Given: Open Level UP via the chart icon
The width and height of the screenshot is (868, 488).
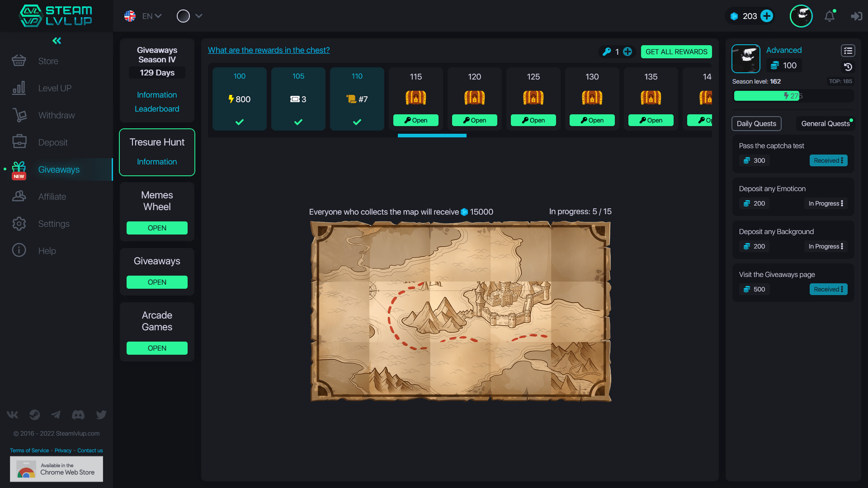Looking at the screenshot, I should pos(19,88).
